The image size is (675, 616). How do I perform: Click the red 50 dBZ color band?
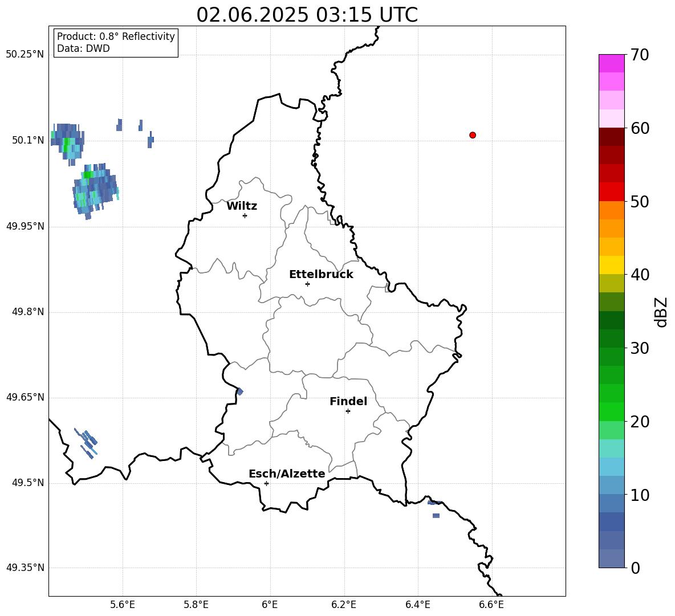pyautogui.click(x=611, y=192)
